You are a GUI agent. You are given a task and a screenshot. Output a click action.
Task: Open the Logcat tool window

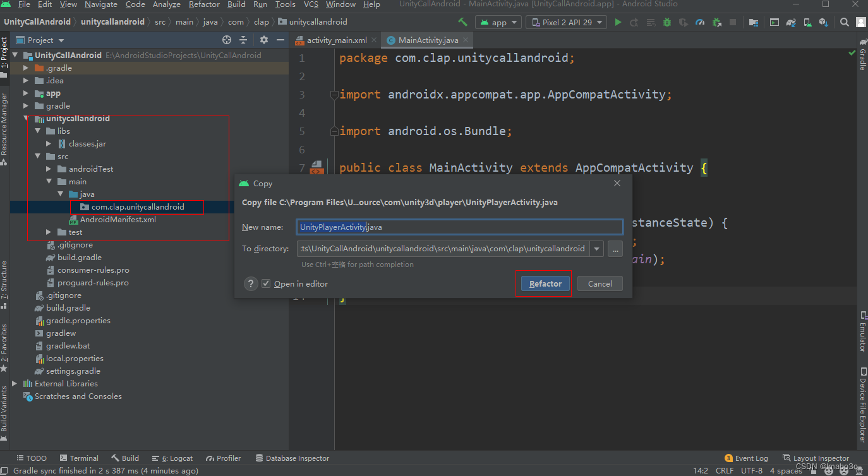(x=172, y=458)
